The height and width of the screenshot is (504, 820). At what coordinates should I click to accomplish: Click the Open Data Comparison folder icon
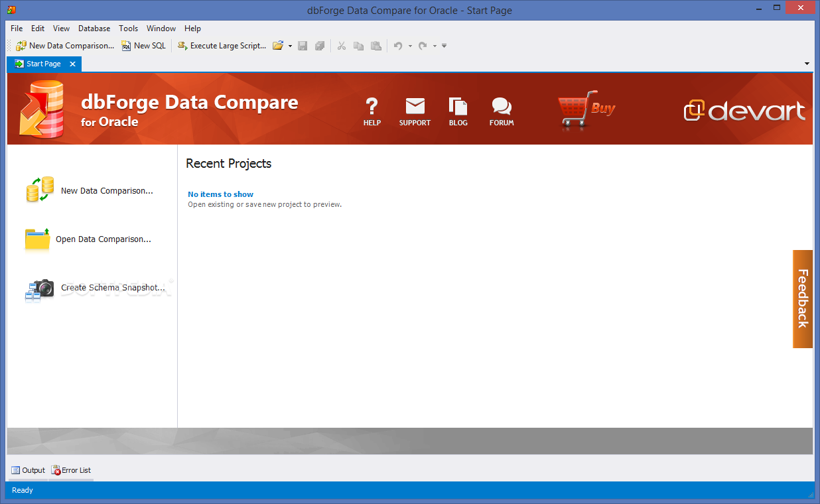coord(37,239)
